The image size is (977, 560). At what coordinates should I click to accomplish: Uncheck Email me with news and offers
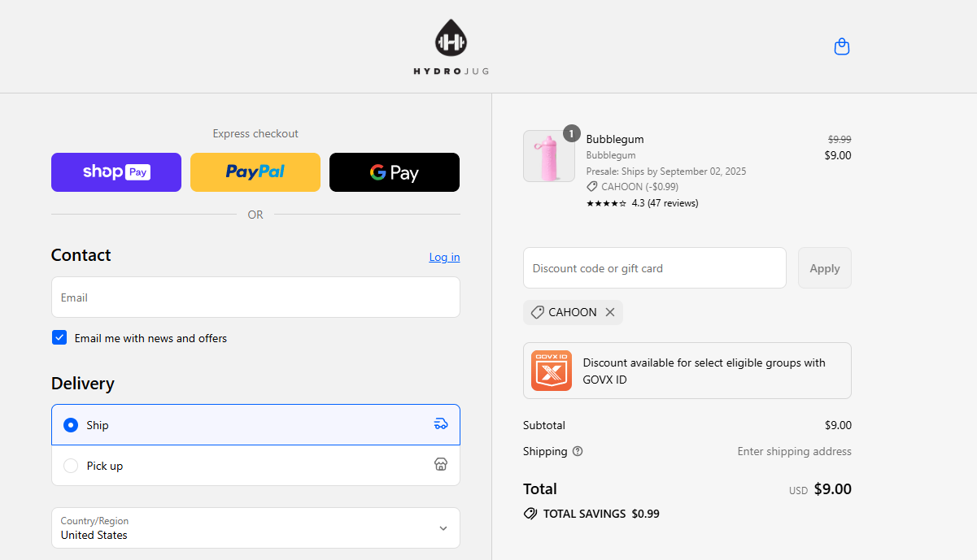[59, 337]
